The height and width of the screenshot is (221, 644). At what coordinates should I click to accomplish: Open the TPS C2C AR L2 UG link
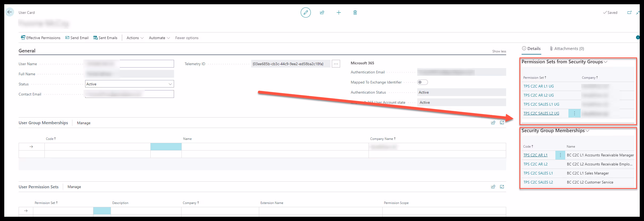point(538,95)
